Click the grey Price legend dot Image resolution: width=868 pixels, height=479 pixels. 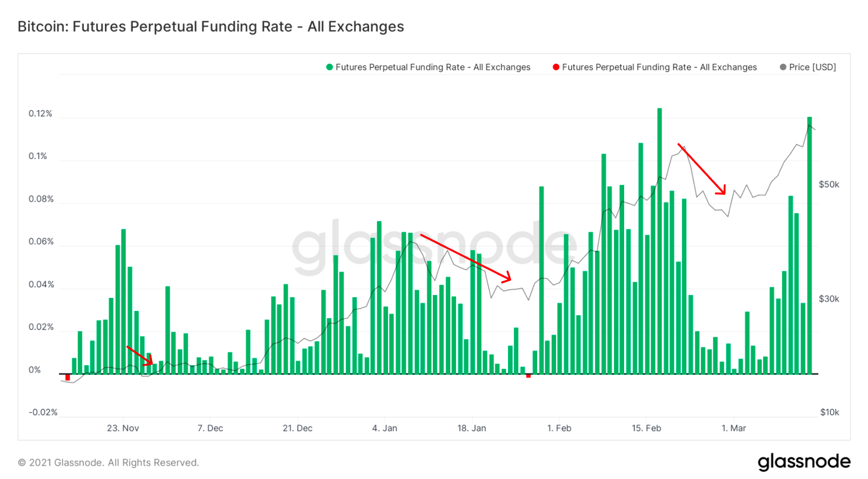tap(783, 67)
